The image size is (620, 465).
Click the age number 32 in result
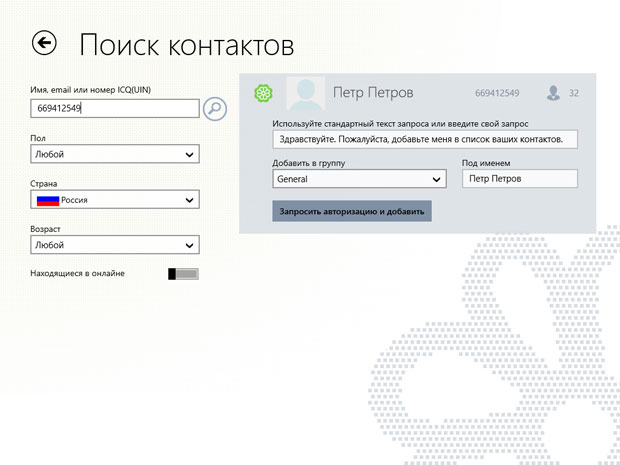point(574,94)
